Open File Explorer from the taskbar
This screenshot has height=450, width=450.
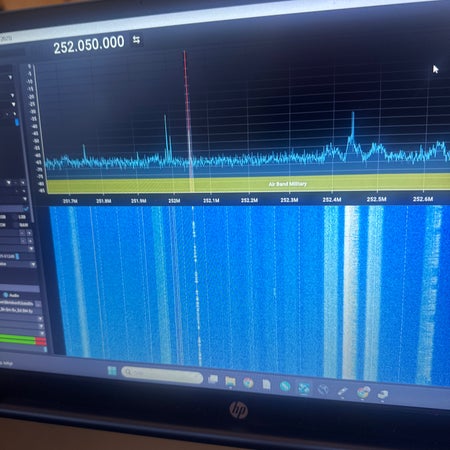pyautogui.click(x=230, y=381)
